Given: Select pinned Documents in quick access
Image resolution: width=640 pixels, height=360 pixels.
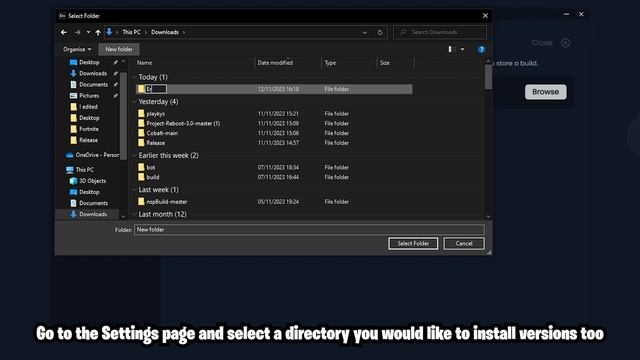Looking at the screenshot, I should click(93, 84).
